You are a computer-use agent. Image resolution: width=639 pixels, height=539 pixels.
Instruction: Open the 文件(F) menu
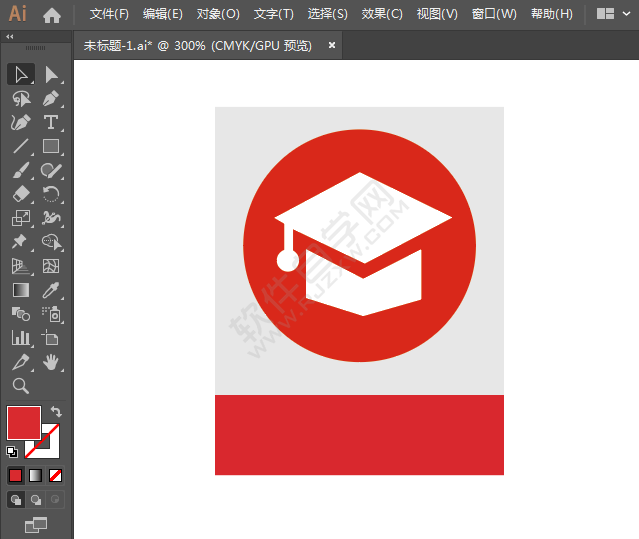109,14
